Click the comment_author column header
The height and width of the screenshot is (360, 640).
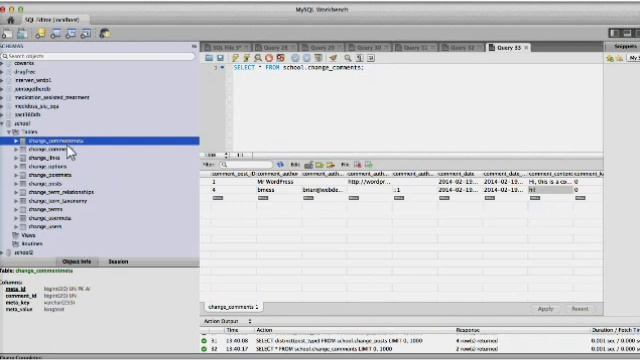coord(278,174)
